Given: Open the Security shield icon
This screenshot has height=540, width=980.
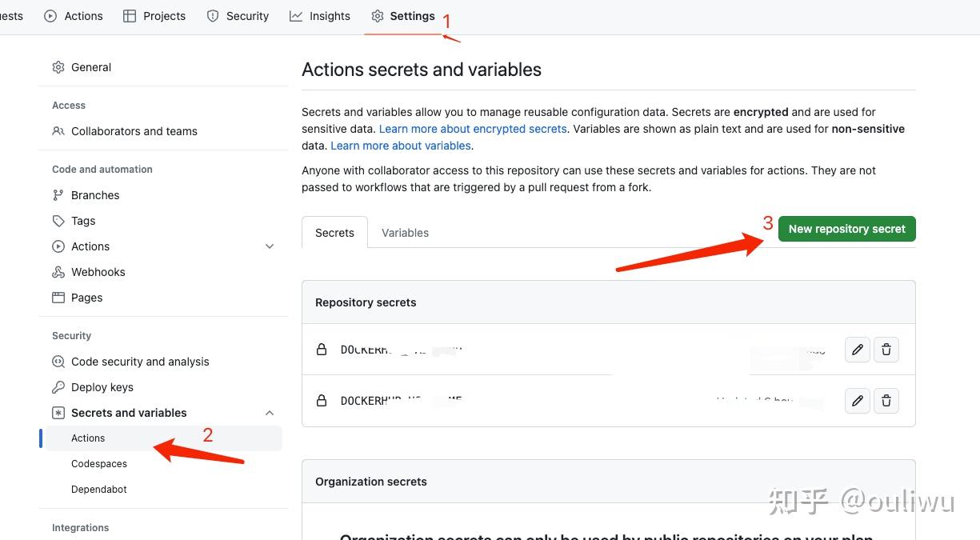Looking at the screenshot, I should 212,15.
